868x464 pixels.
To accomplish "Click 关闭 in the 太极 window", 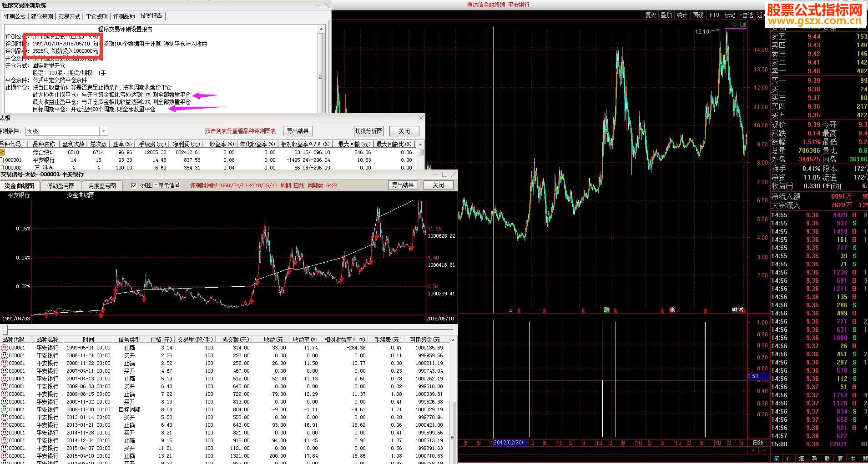I will [404, 131].
